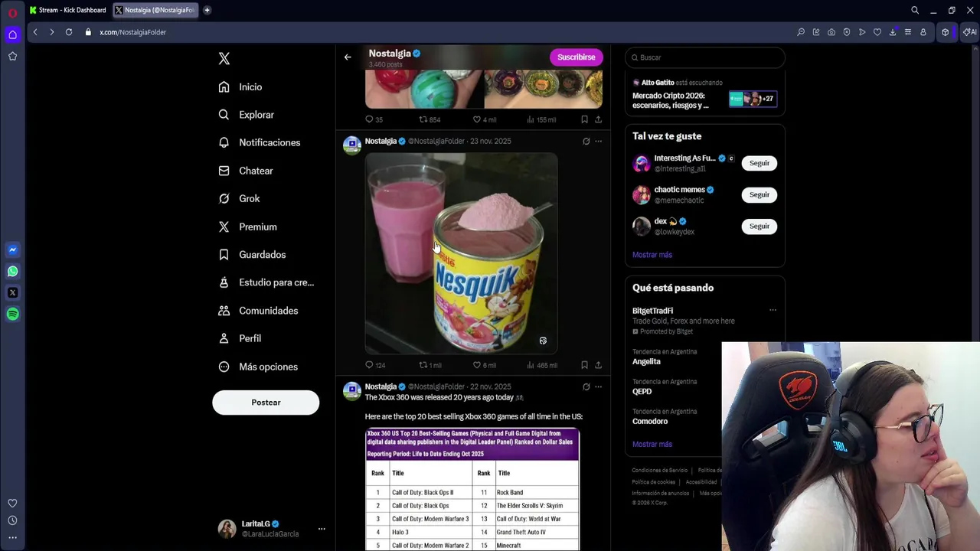Open Más opciones in left navigation
The width and height of the screenshot is (980, 551).
coord(259,367)
